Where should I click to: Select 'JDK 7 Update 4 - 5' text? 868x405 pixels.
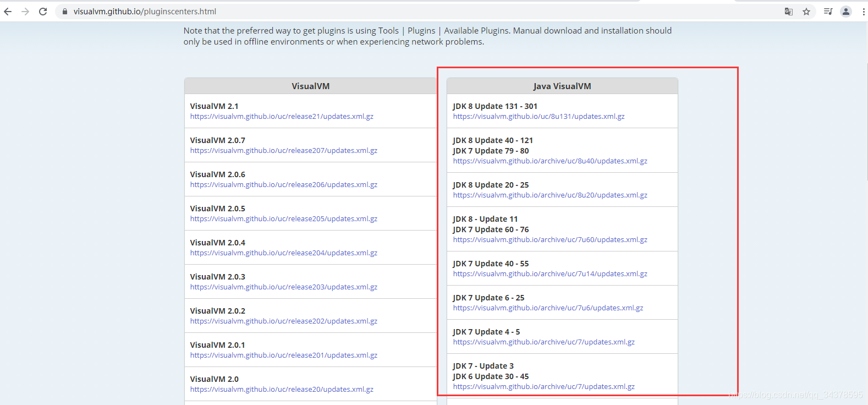click(x=486, y=332)
